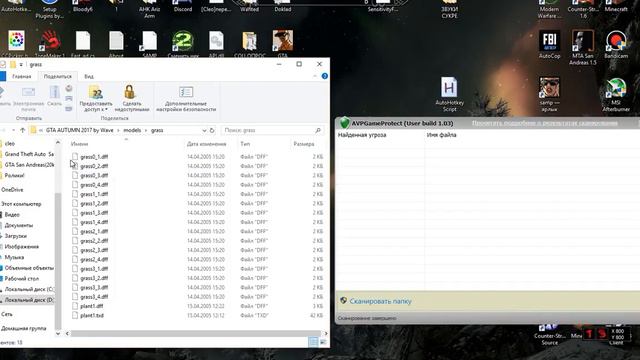The height and width of the screenshot is (360, 640).
Task: Open the green number 2 desktop shortcut
Action: pos(182,41)
